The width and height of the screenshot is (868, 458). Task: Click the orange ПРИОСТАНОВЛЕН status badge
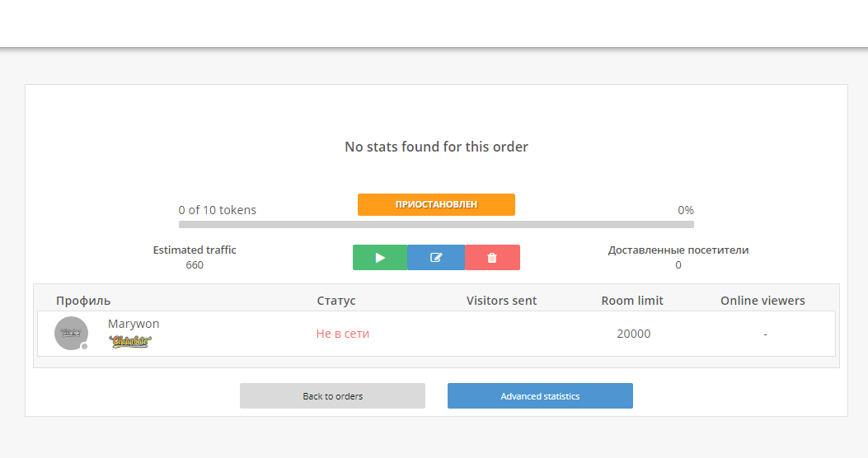click(436, 204)
